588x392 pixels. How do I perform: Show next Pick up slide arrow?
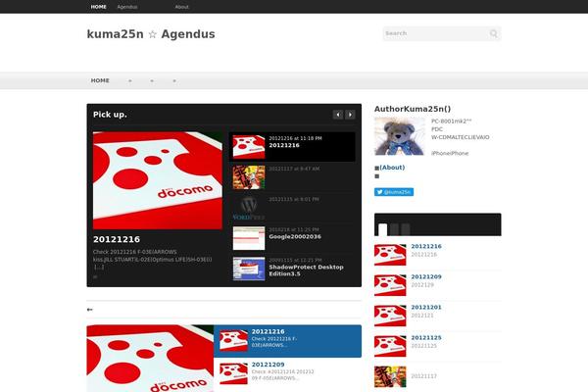point(350,115)
